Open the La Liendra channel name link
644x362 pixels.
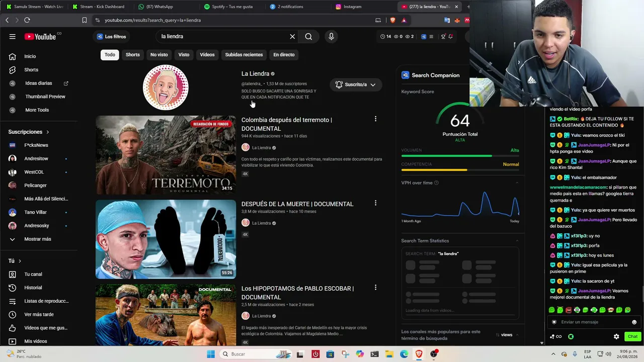pos(255,74)
